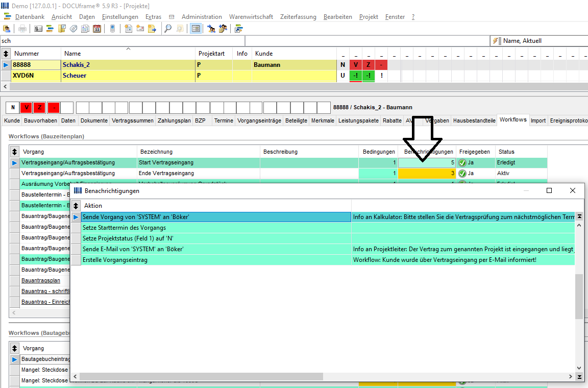588x388 pixels.
Task: Click the folder with checklist toolbar icon
Action: tap(62, 29)
